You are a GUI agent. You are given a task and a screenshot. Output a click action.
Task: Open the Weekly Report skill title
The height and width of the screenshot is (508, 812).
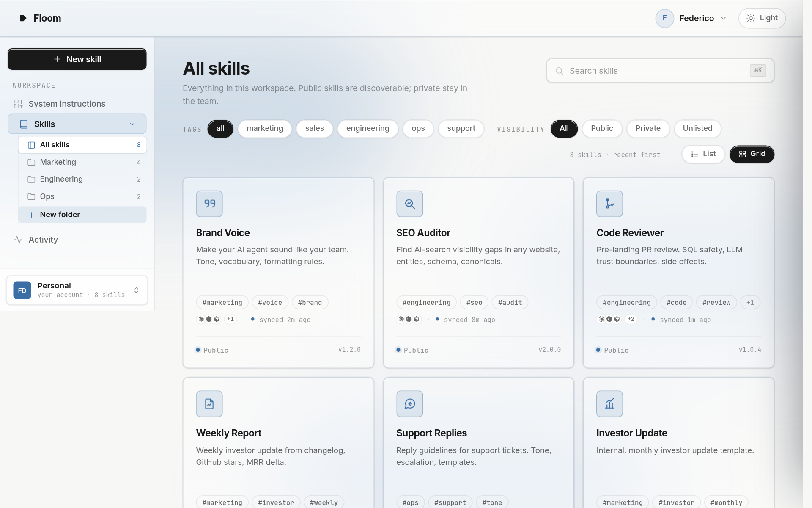pyautogui.click(x=229, y=433)
